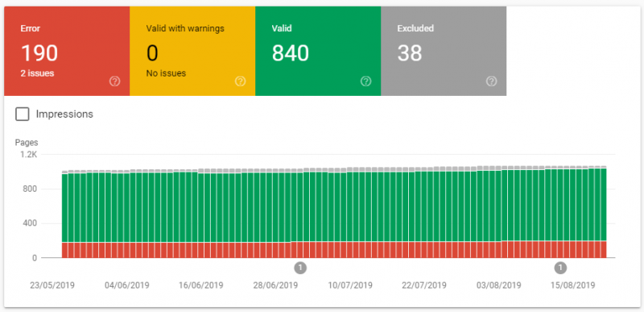Click the 840 valid count number
This screenshot has height=312, width=644.
291,53
